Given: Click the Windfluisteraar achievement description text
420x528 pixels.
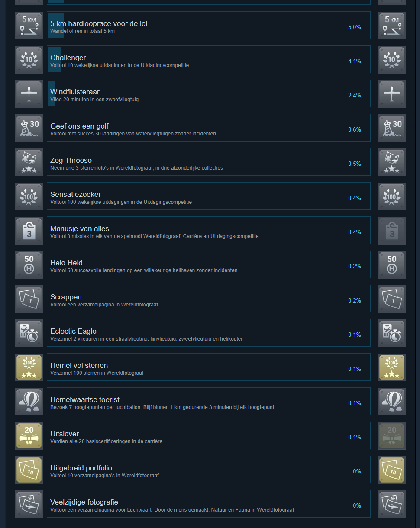Looking at the screenshot, I should pos(94,100).
